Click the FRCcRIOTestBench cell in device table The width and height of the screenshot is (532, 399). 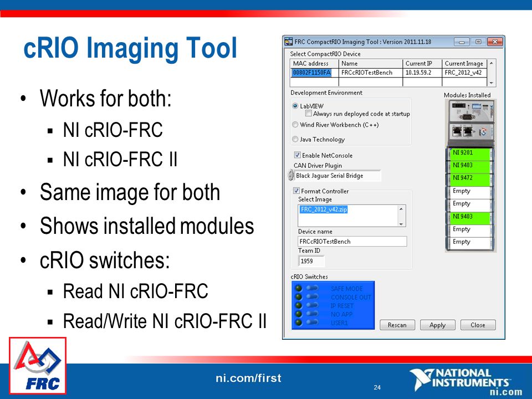[371, 73]
